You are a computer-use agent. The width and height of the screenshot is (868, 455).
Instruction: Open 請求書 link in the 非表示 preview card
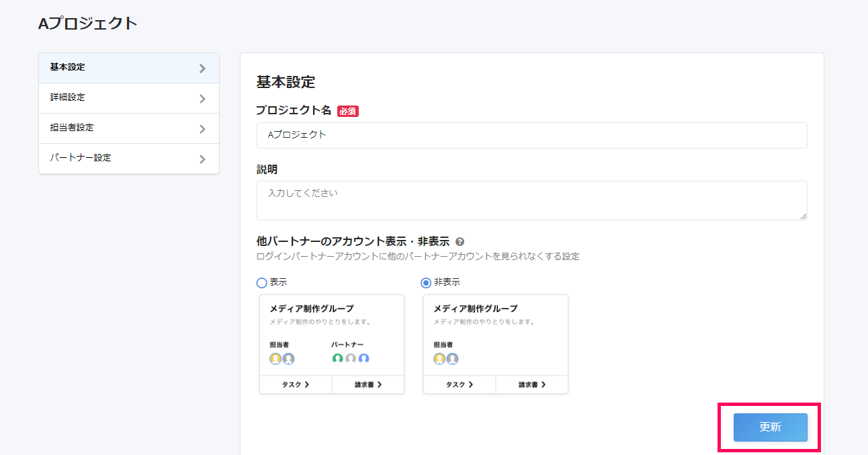[532, 385]
